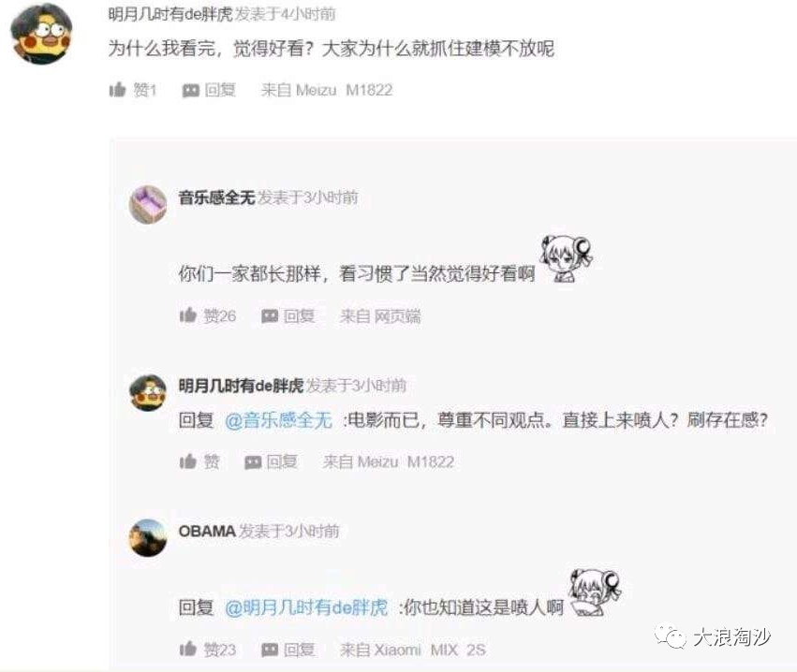
Task: Open username 音乐感全无's profile
Action: 216,197
